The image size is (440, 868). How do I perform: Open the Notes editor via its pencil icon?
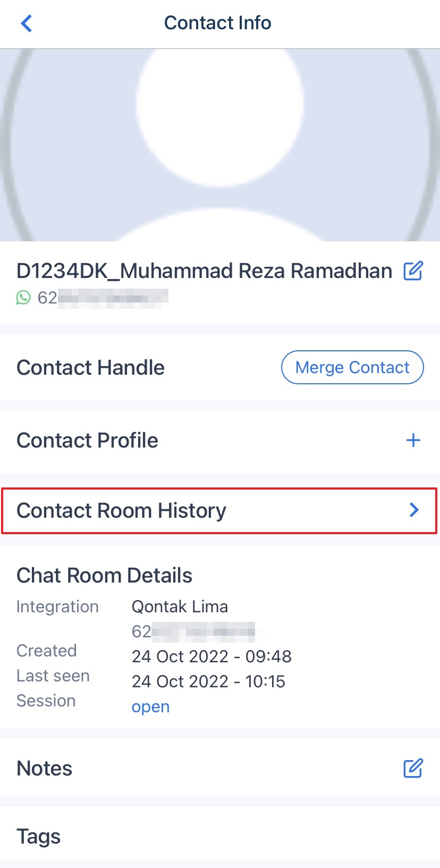point(413,769)
